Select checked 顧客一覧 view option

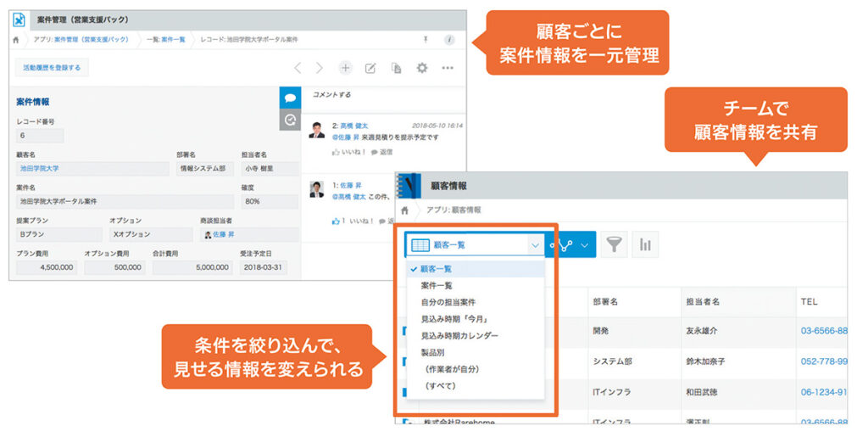click(476, 269)
